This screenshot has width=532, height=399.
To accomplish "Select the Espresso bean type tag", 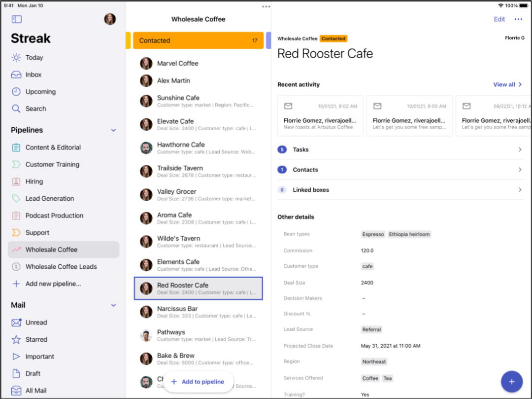I will pyautogui.click(x=373, y=234).
